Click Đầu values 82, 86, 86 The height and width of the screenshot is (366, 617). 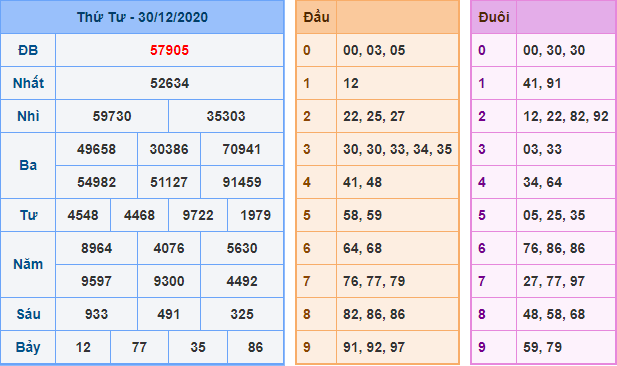[x=374, y=314]
